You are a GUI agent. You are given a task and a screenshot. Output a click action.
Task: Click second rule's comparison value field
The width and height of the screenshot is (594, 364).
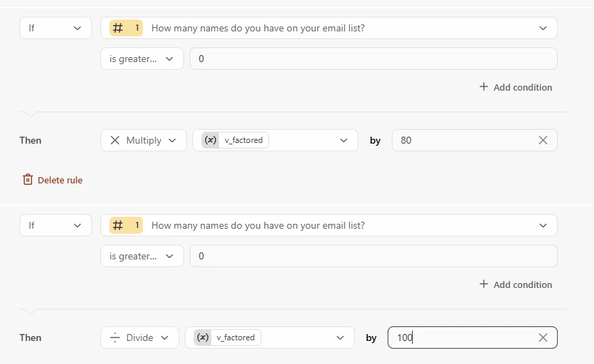[x=373, y=256]
